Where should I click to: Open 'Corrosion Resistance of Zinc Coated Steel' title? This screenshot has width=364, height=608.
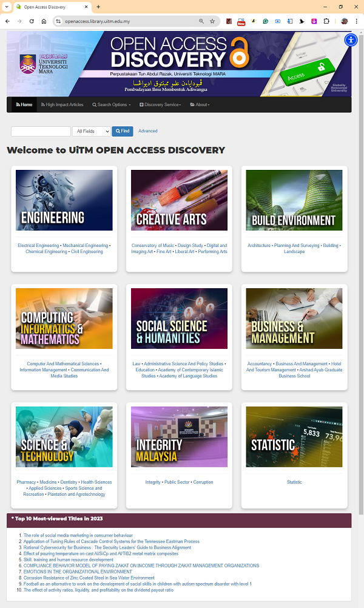89,578
